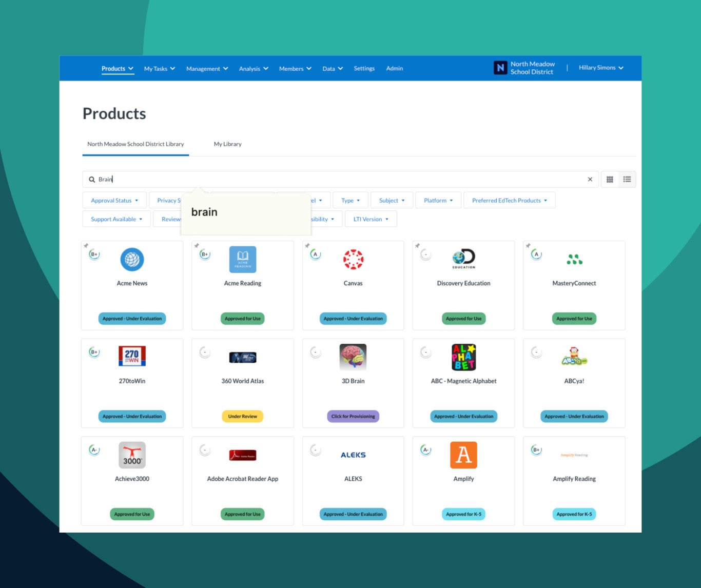The height and width of the screenshot is (588, 701).
Task: Open the Admin menu item
Action: 394,68
